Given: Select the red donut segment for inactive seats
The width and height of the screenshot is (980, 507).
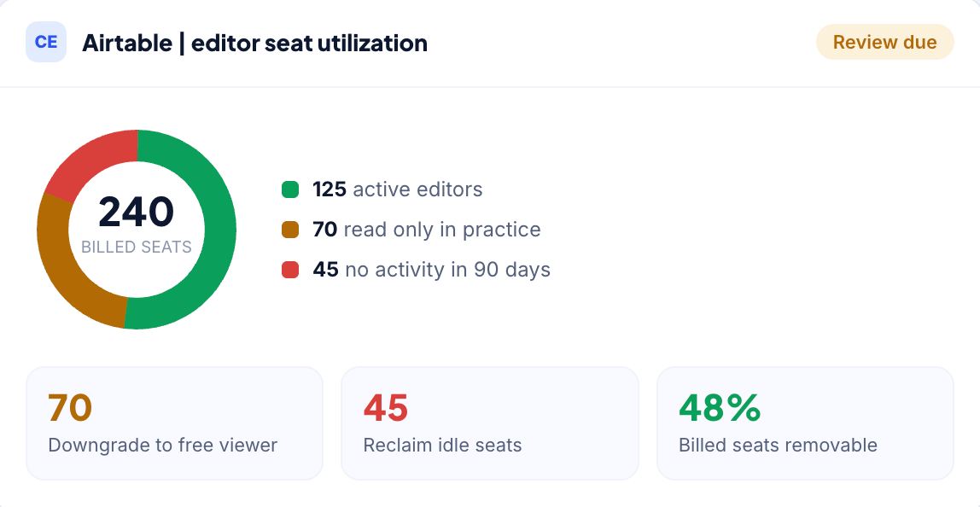Looking at the screenshot, I should point(87,161).
